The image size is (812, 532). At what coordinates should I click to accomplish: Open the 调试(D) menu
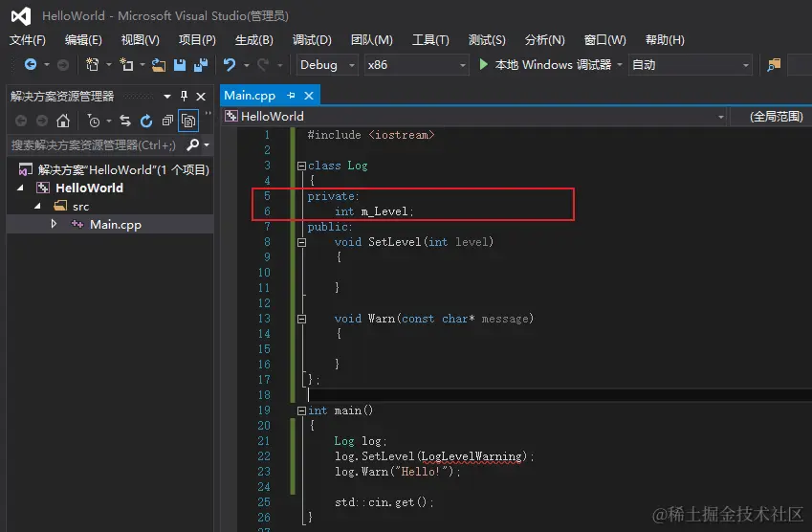click(x=312, y=40)
